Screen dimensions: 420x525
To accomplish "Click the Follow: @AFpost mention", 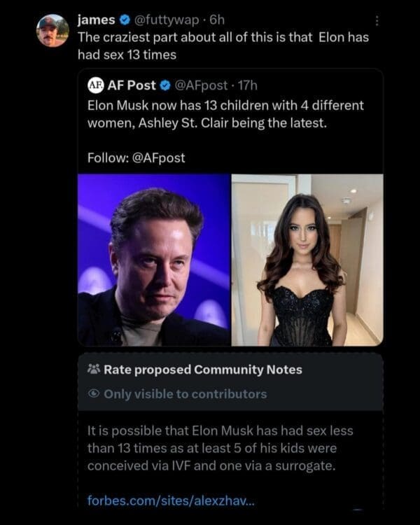I will point(136,157).
